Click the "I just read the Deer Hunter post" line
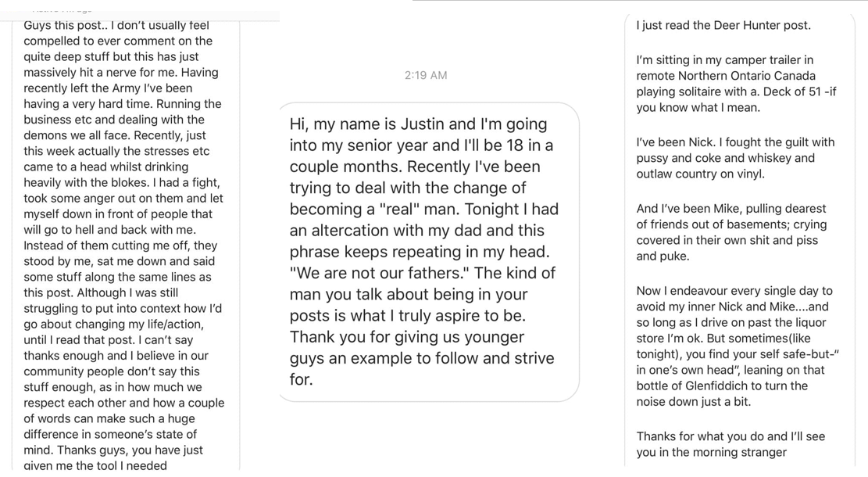 click(723, 25)
